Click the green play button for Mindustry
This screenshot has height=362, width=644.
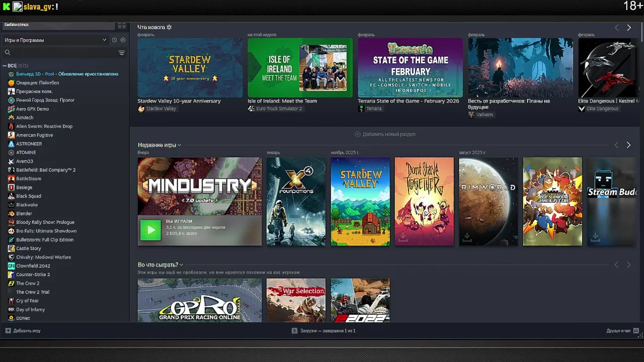150,230
